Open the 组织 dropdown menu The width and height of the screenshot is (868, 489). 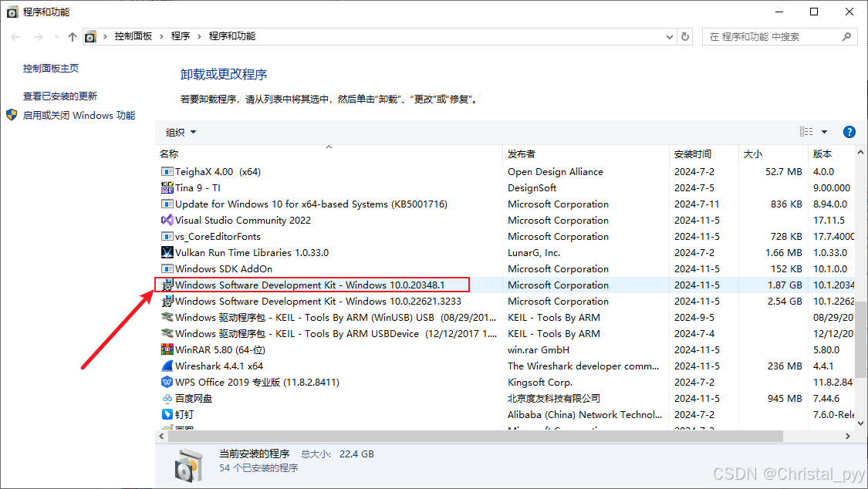coord(181,132)
